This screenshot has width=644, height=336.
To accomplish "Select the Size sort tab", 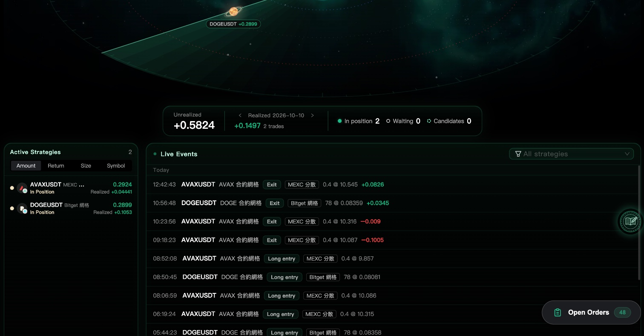I will (86, 166).
